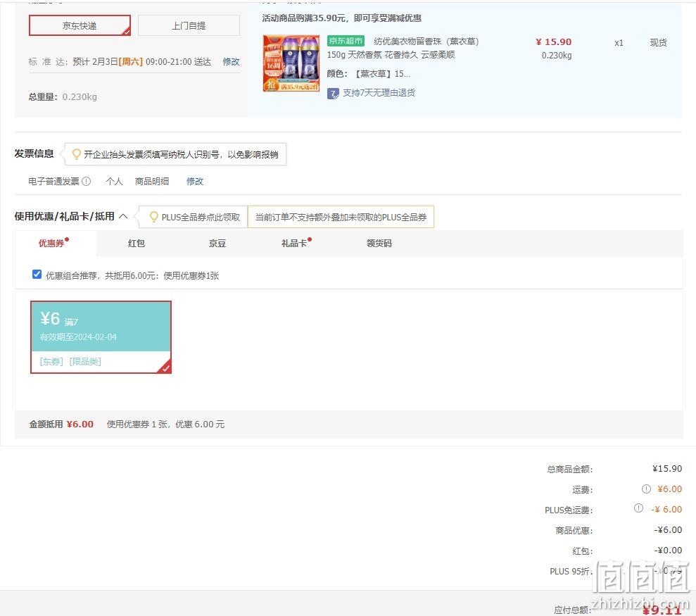Click 活动商品购满35.90元 promotion text

pyautogui.click(x=341, y=18)
